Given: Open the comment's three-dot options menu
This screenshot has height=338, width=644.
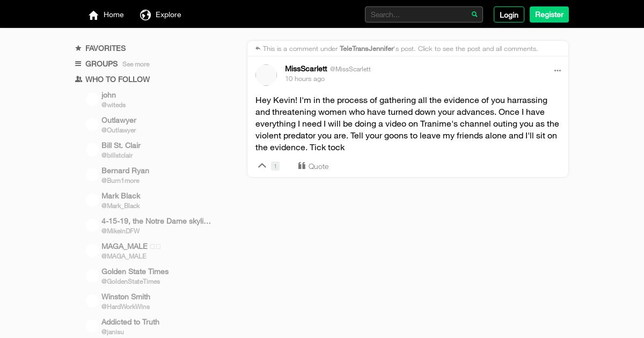Looking at the screenshot, I should 557,70.
